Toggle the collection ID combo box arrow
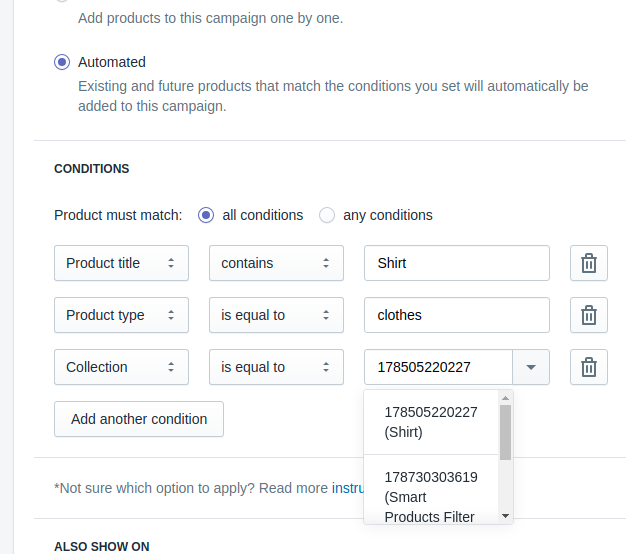The image size is (626, 554). 531,367
